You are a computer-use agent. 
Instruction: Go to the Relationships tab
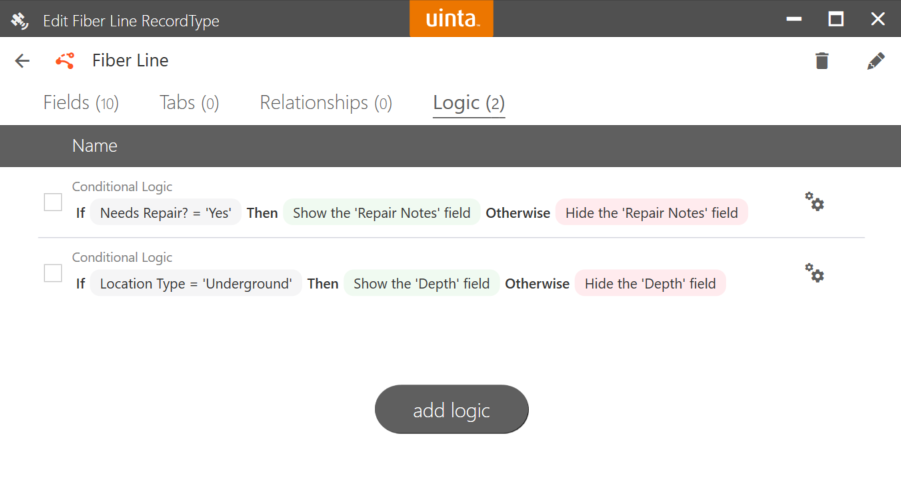coord(325,103)
